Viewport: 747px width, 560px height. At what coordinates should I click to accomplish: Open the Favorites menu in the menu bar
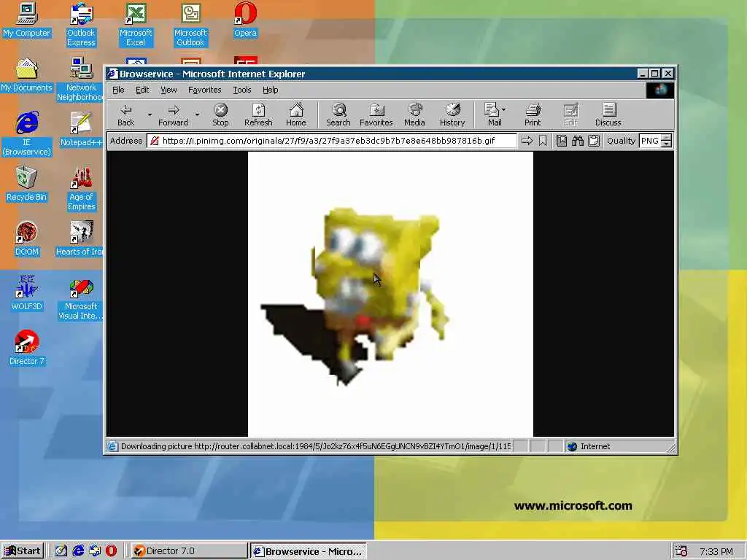pyautogui.click(x=204, y=90)
